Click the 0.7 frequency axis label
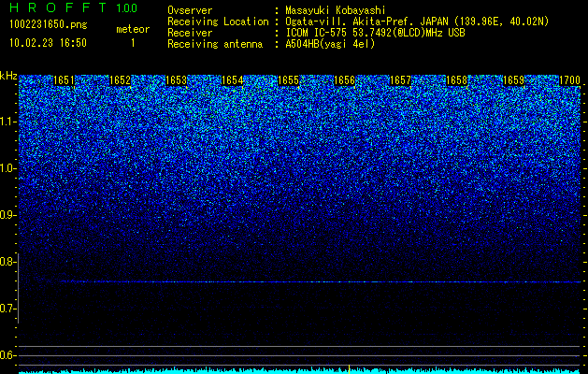This screenshot has width=588, height=374. click(7, 309)
